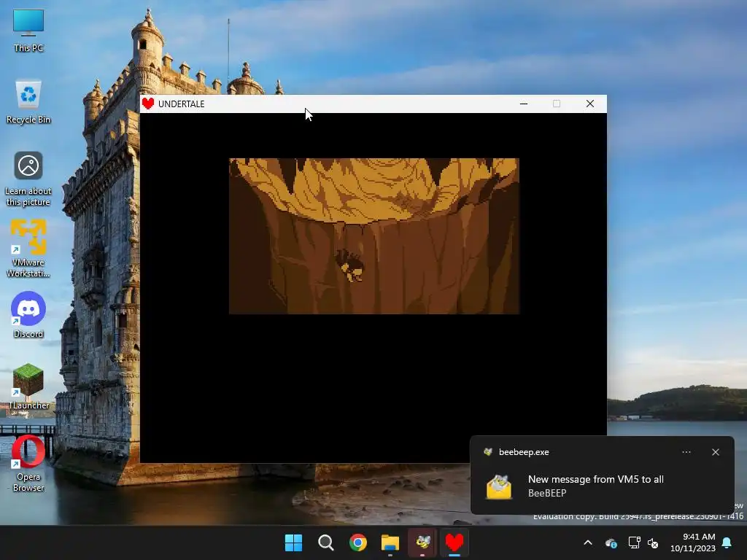Click the UNDERTALE game intro image
This screenshot has height=560, width=747.
(x=374, y=236)
